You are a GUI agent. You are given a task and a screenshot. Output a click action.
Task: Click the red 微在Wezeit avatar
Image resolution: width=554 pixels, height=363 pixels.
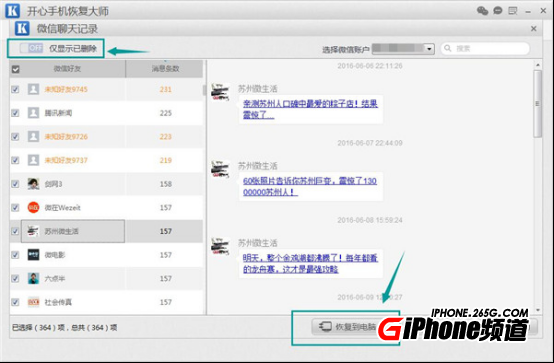pyautogui.click(x=34, y=207)
